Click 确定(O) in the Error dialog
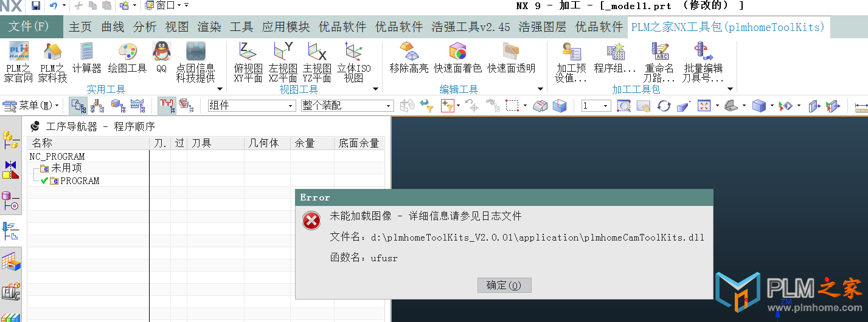Viewport: 868px width, 322px height. click(504, 285)
